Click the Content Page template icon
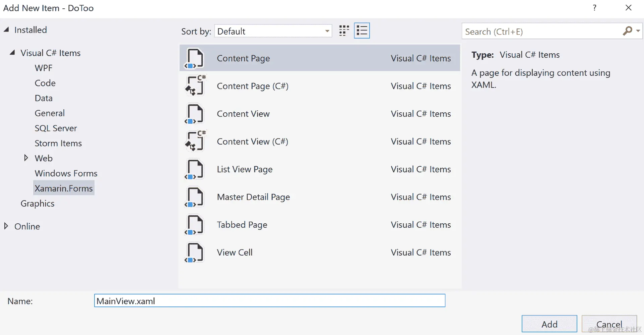 [x=194, y=58]
